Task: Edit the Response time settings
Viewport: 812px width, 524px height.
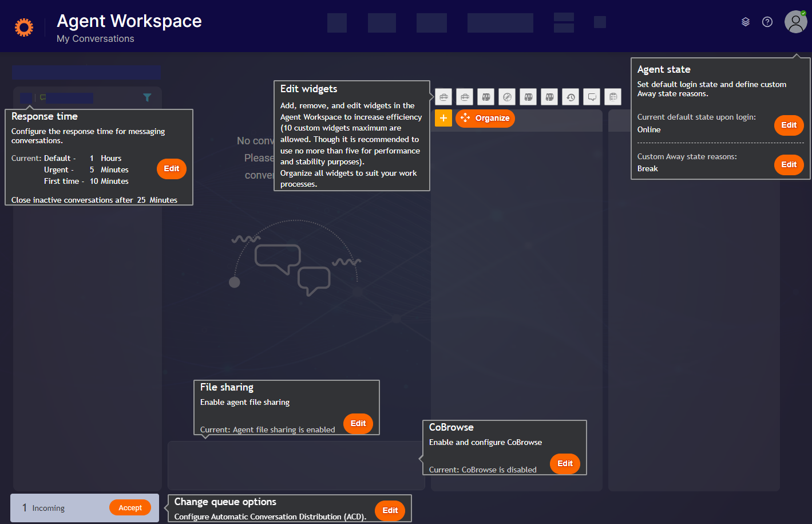Action: click(x=172, y=169)
